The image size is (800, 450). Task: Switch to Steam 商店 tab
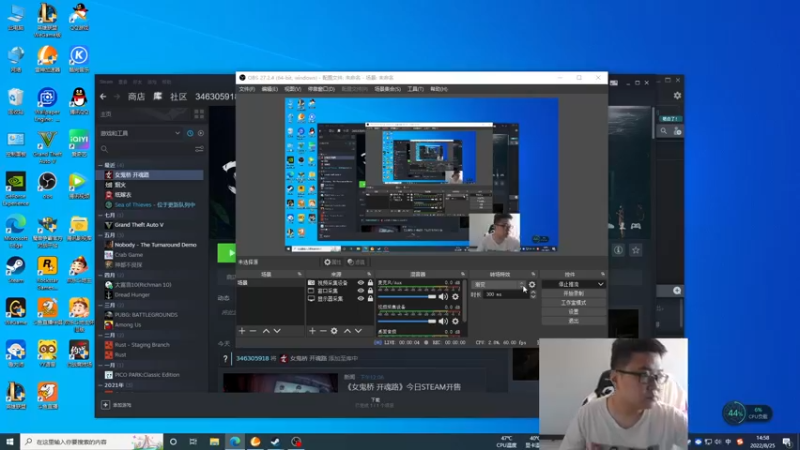click(x=136, y=96)
